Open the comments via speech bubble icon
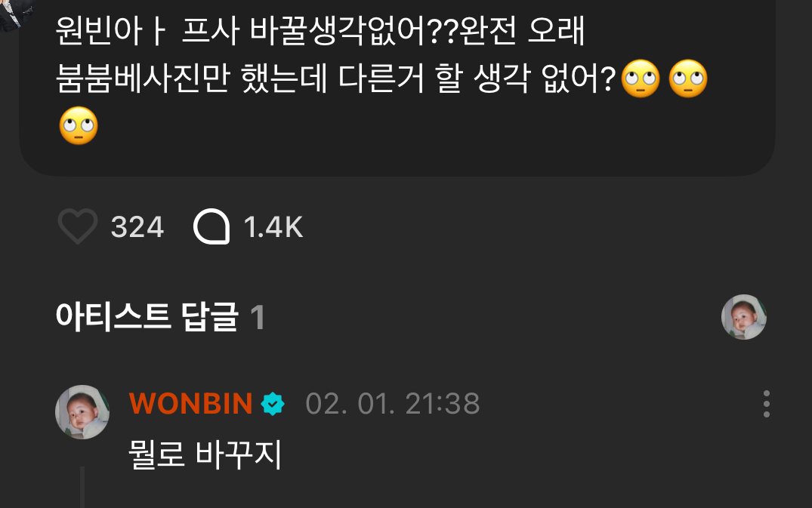The height and width of the screenshot is (508, 812). point(211,226)
